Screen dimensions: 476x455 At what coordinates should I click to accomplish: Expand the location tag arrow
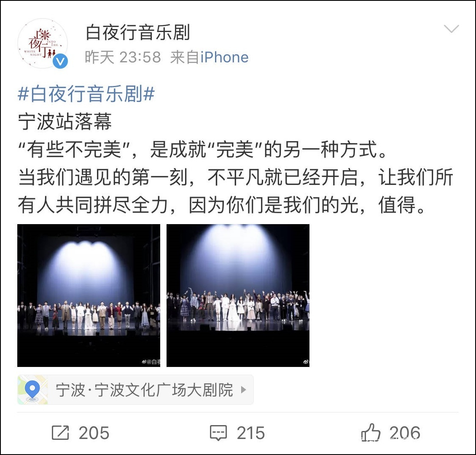243,389
